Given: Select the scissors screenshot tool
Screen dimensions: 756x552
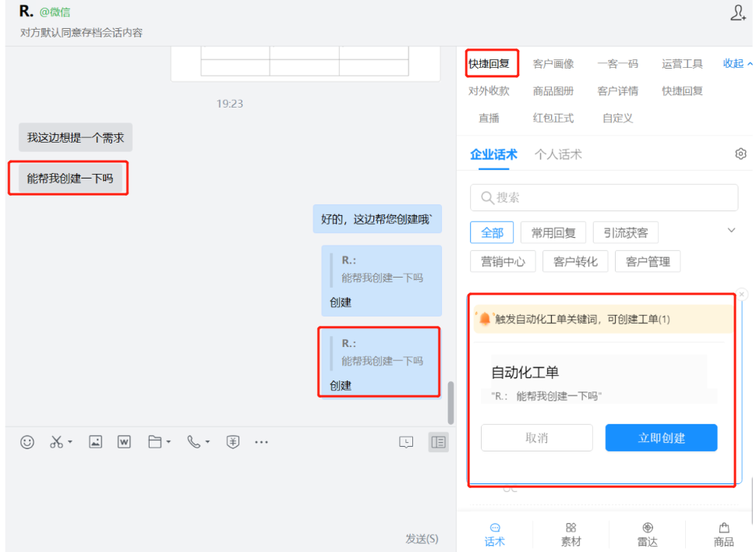Looking at the screenshot, I should point(56,442).
